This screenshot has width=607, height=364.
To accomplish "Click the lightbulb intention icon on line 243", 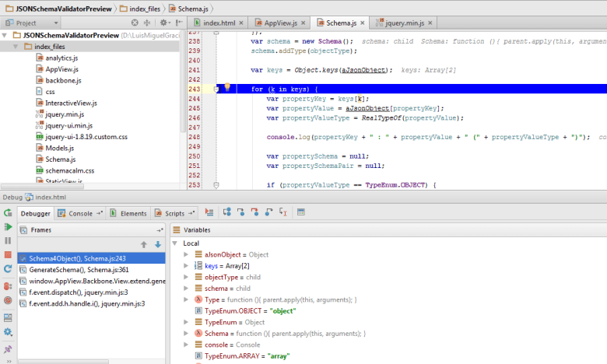I will [x=227, y=88].
